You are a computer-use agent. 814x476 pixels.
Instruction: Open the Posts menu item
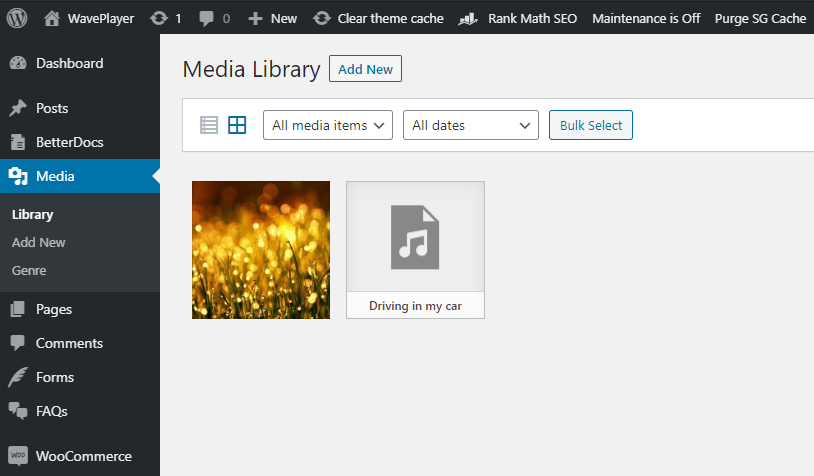(x=52, y=108)
